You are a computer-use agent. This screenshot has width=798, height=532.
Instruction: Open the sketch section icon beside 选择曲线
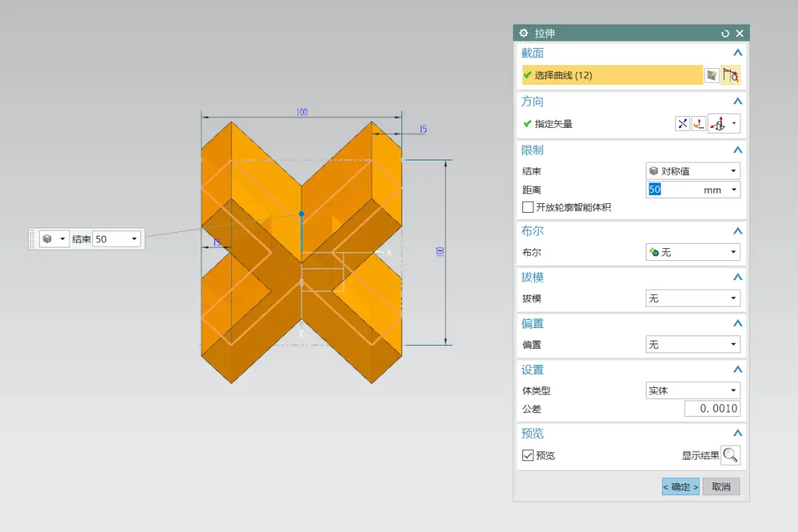point(712,75)
